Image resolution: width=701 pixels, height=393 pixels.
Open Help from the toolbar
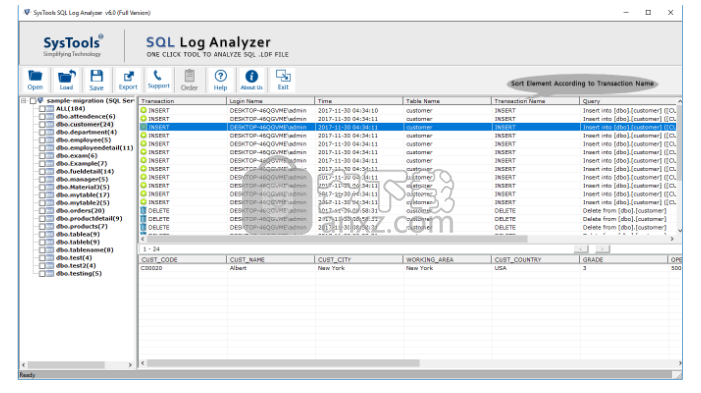tap(220, 80)
